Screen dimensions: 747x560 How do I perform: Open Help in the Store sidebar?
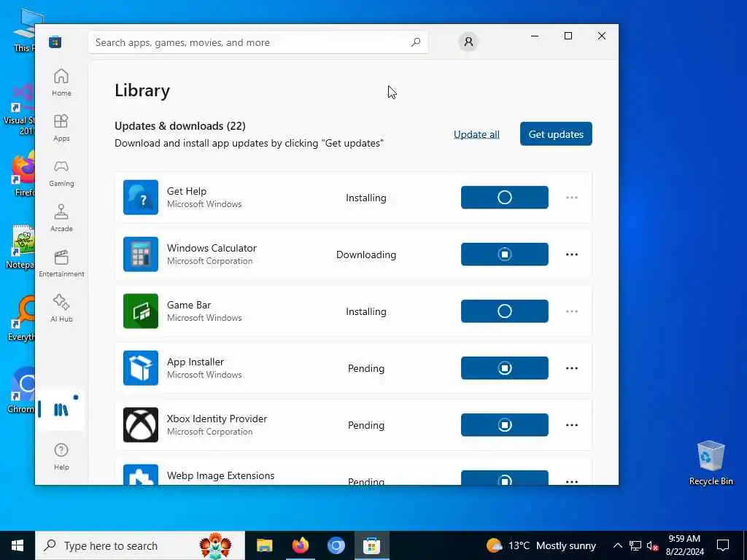[61, 456]
